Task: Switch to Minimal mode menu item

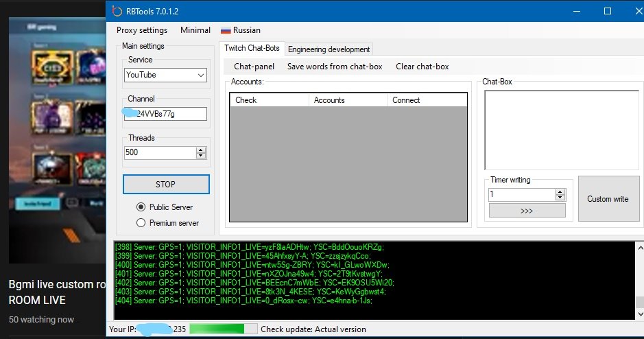Action: point(195,30)
